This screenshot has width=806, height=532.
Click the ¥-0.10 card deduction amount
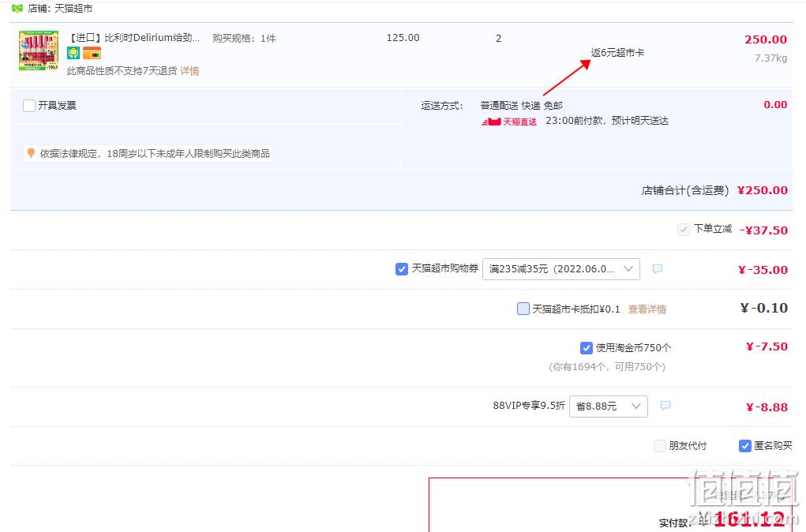pos(764,308)
